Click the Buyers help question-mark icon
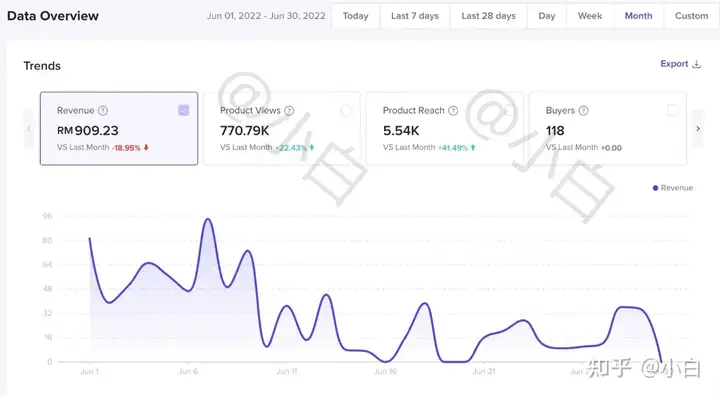This screenshot has height=397, width=720. 583,111
